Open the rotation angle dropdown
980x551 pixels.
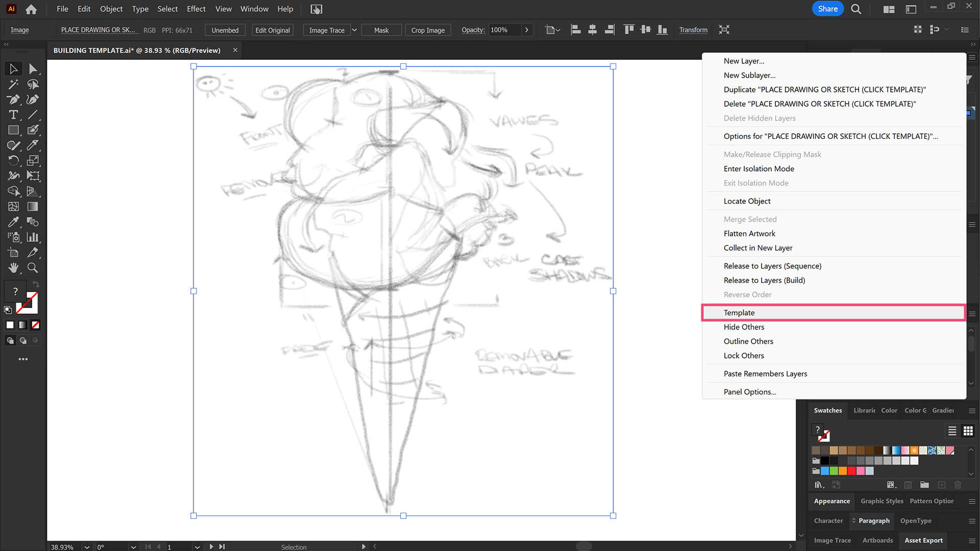pyautogui.click(x=133, y=547)
